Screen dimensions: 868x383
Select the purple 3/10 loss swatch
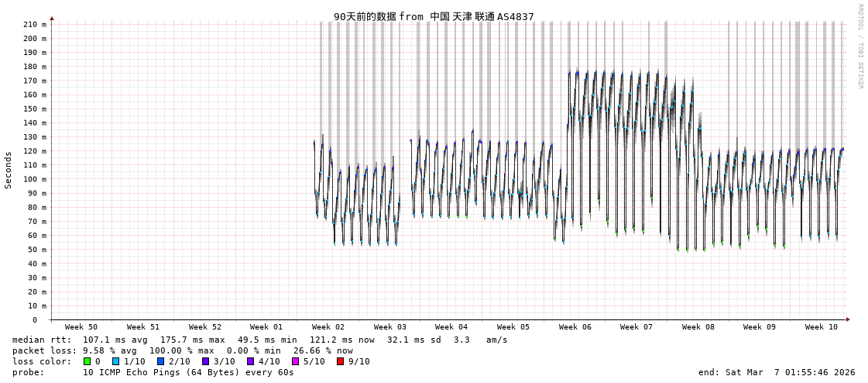pyautogui.click(x=205, y=361)
